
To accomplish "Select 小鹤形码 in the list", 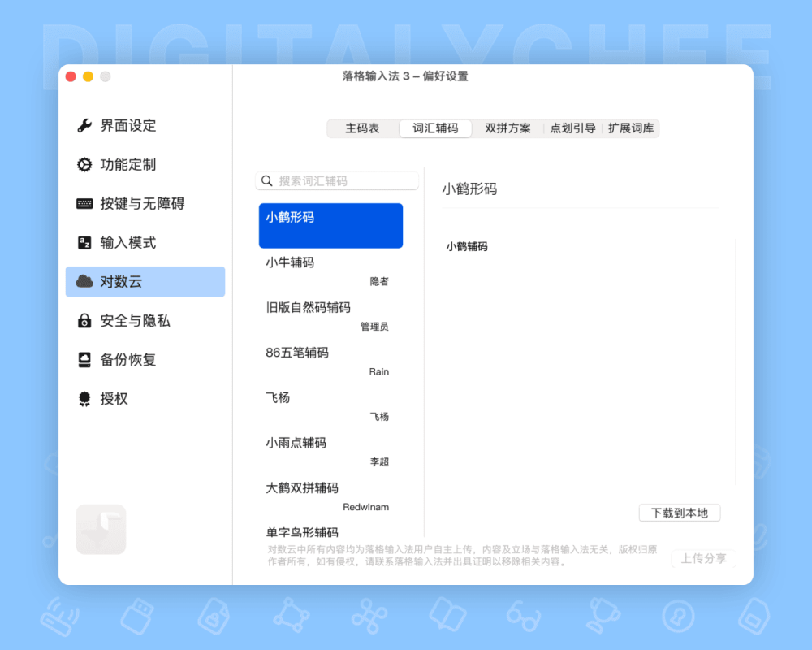I will (331, 226).
